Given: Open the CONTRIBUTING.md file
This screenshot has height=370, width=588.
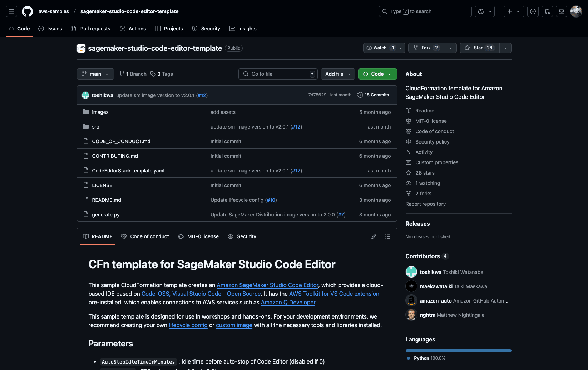Looking at the screenshot, I should coord(115,156).
